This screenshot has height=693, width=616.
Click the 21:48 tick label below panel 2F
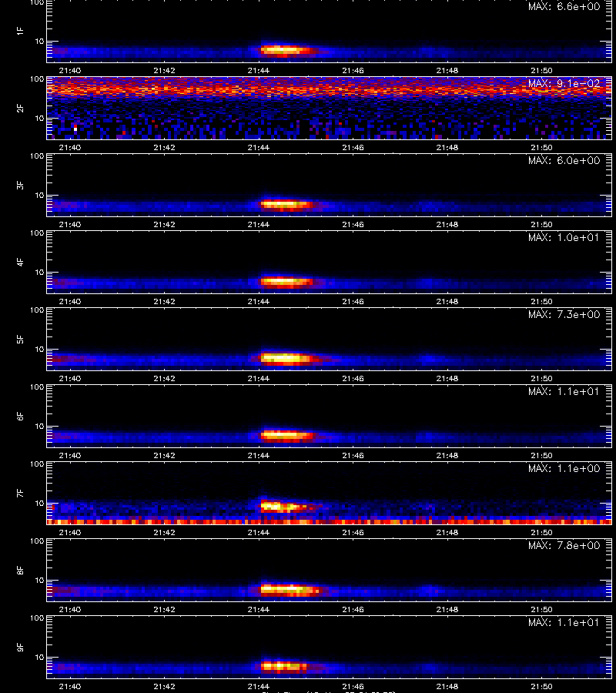[447, 147]
